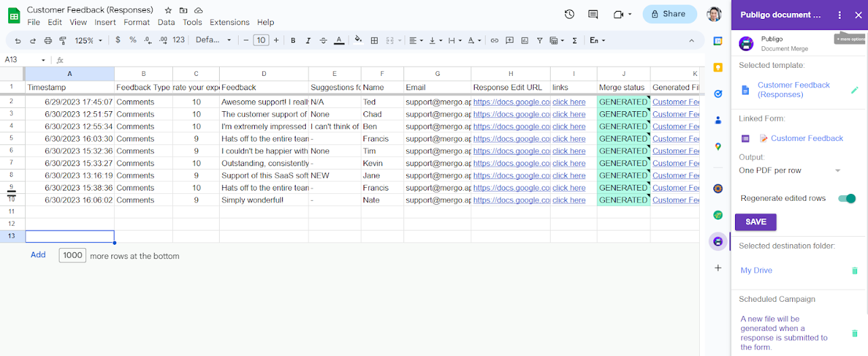Image resolution: width=868 pixels, height=356 pixels.
Task: Get more add-ons with plus icon
Action: pyautogui.click(x=718, y=268)
